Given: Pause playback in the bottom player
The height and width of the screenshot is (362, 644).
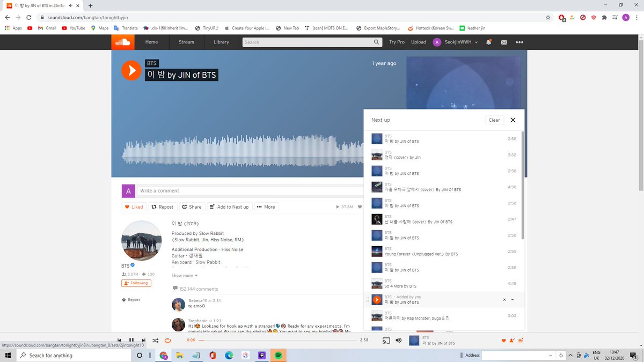Looking at the screenshot, I should (x=131, y=340).
